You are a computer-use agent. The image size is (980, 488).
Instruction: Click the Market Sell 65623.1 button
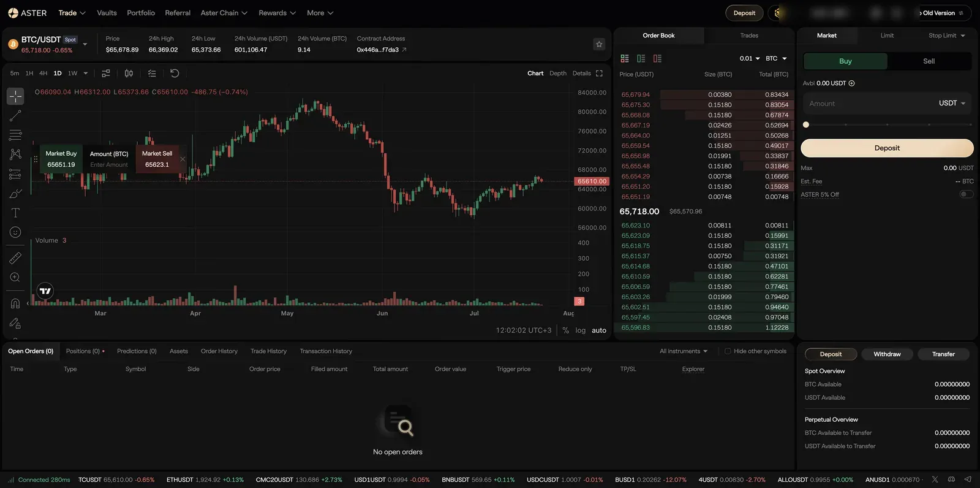coord(157,159)
